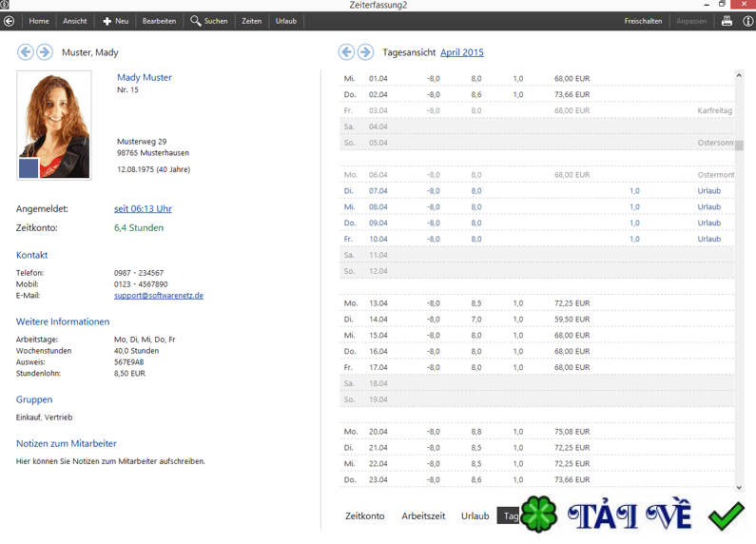Go to previous employee with left arrow
The image size is (756, 544).
pyautogui.click(x=26, y=52)
